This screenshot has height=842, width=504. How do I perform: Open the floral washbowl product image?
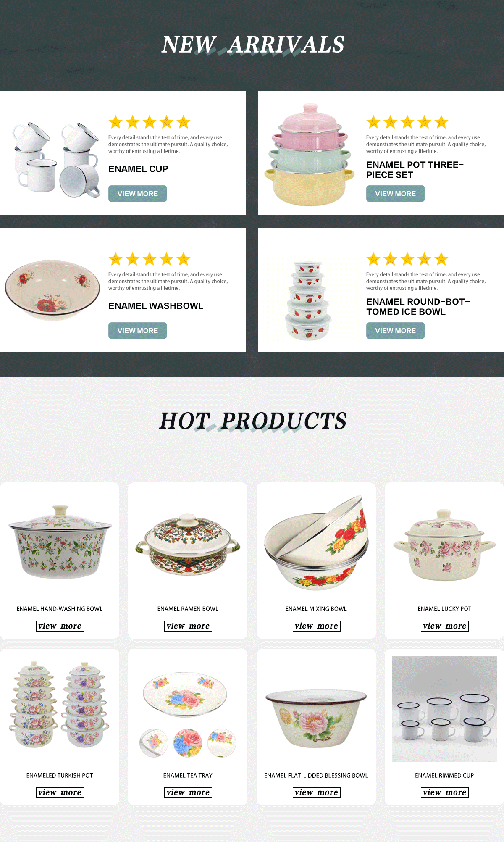[x=52, y=290]
